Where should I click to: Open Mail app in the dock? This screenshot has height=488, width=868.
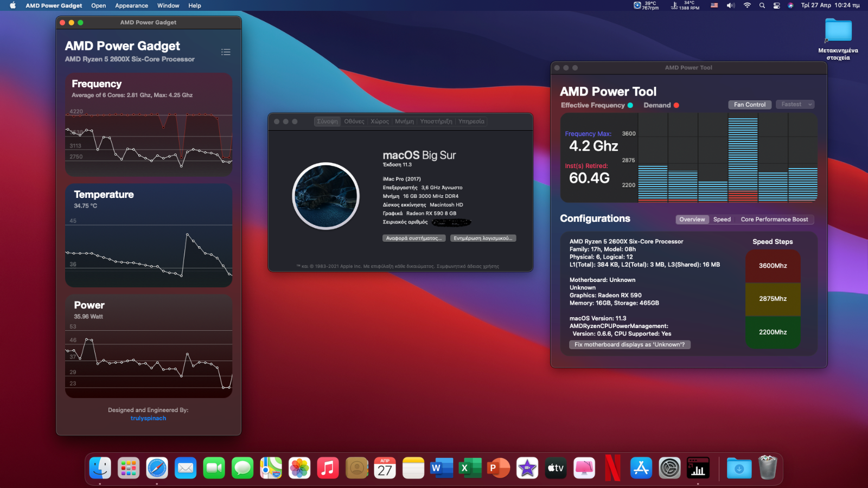point(186,468)
